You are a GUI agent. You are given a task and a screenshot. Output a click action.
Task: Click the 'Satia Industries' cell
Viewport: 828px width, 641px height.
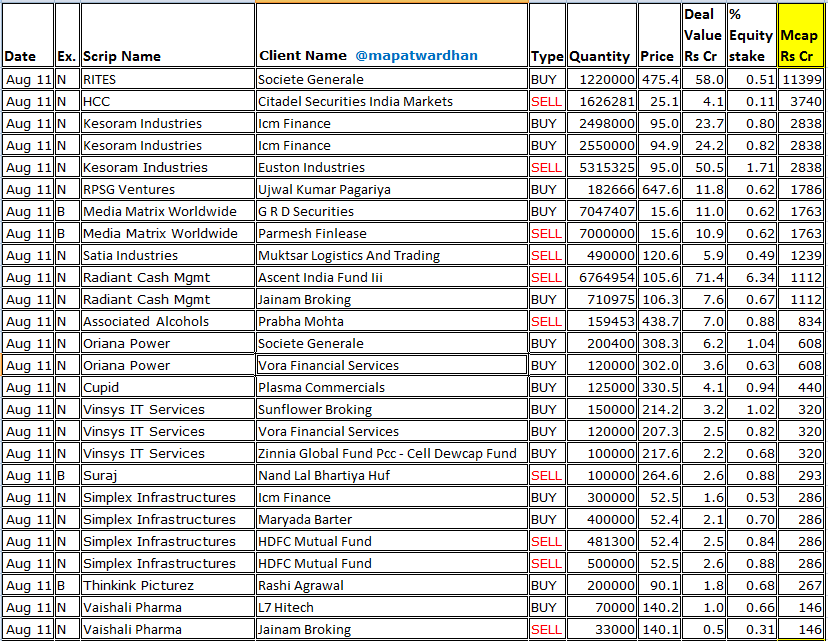click(168, 256)
